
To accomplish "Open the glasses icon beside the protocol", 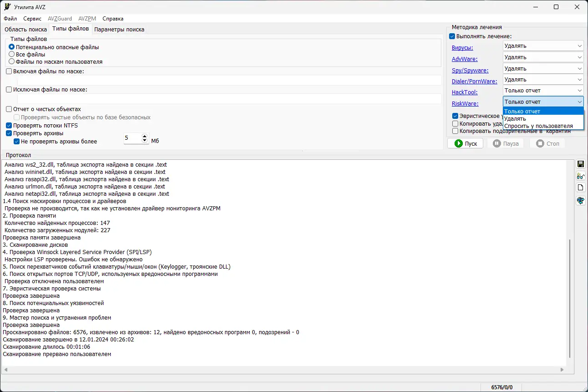I will click(x=581, y=176).
